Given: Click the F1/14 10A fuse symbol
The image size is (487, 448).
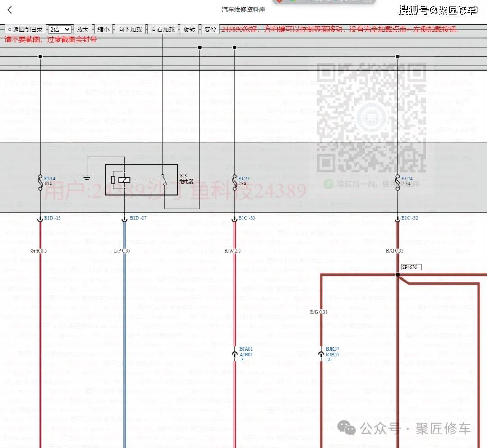Looking at the screenshot, I should point(41,180).
